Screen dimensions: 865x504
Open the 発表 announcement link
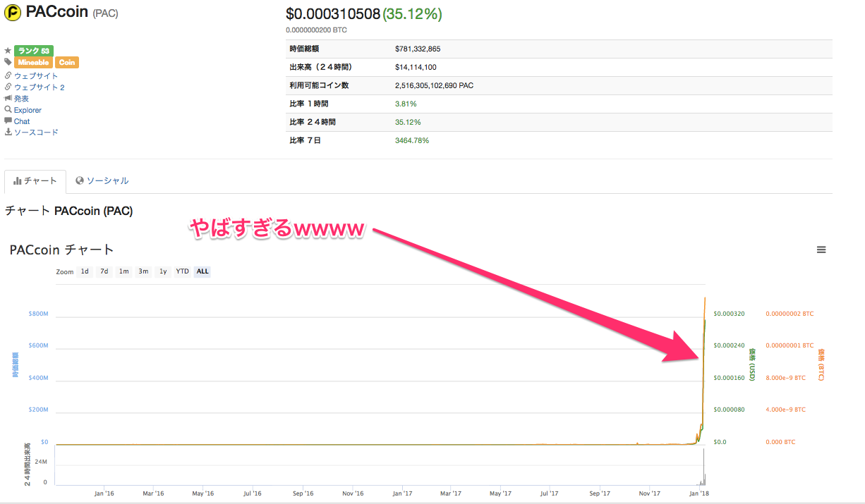(21, 98)
